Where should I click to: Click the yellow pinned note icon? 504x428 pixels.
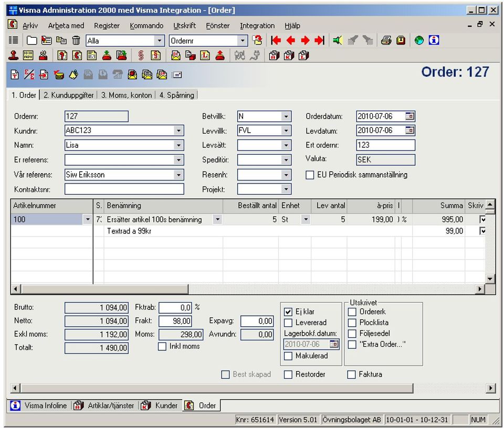click(74, 75)
